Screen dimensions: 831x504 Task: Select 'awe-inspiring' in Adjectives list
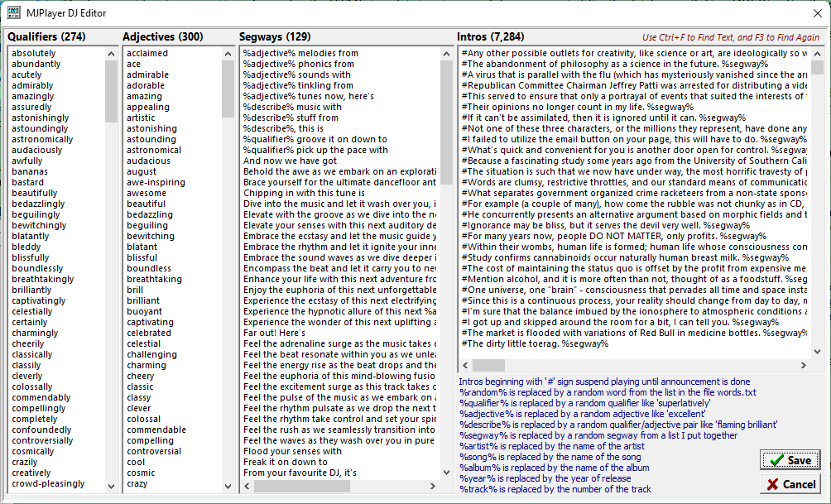156,182
